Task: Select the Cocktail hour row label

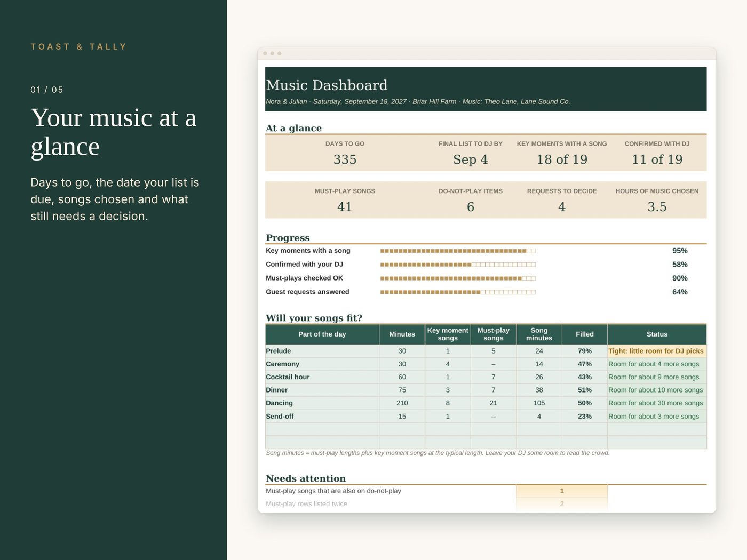Action: tap(288, 377)
